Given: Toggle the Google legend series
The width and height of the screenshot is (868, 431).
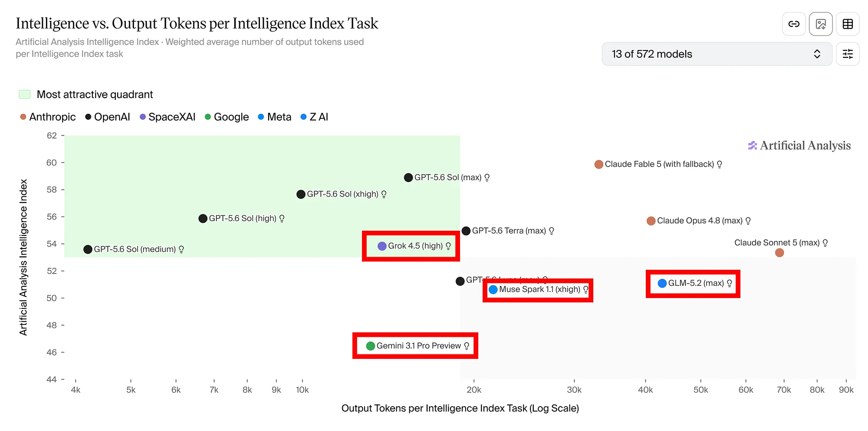Looking at the screenshot, I should point(227,117).
